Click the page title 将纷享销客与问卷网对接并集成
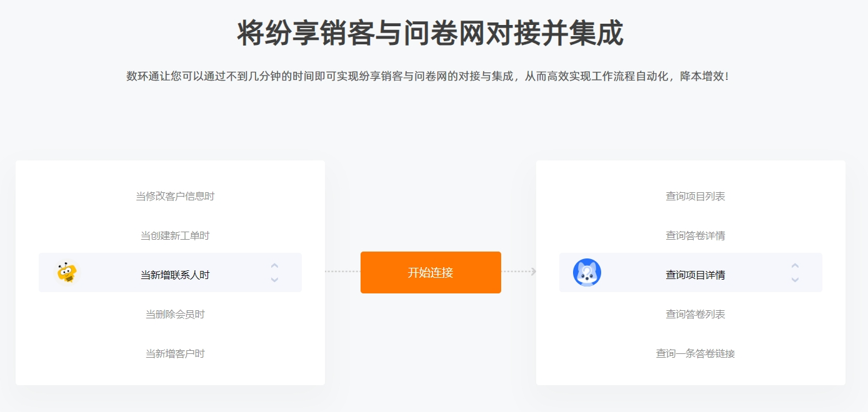The width and height of the screenshot is (868, 412). click(x=430, y=33)
